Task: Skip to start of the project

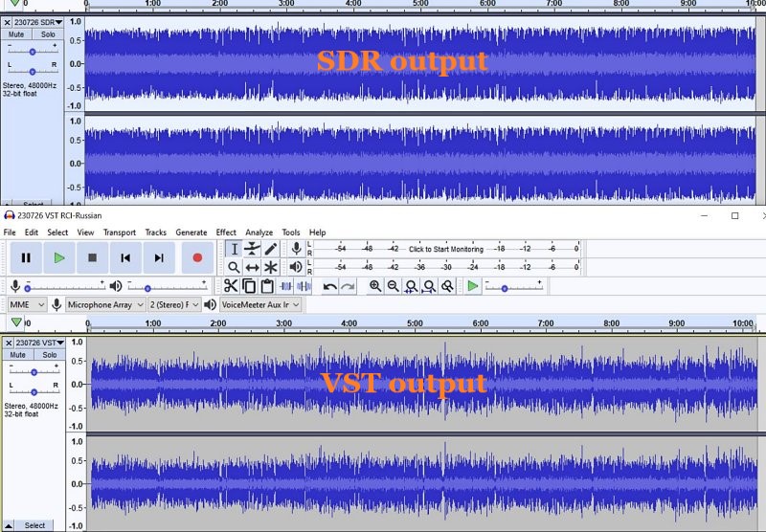Action: point(125,257)
